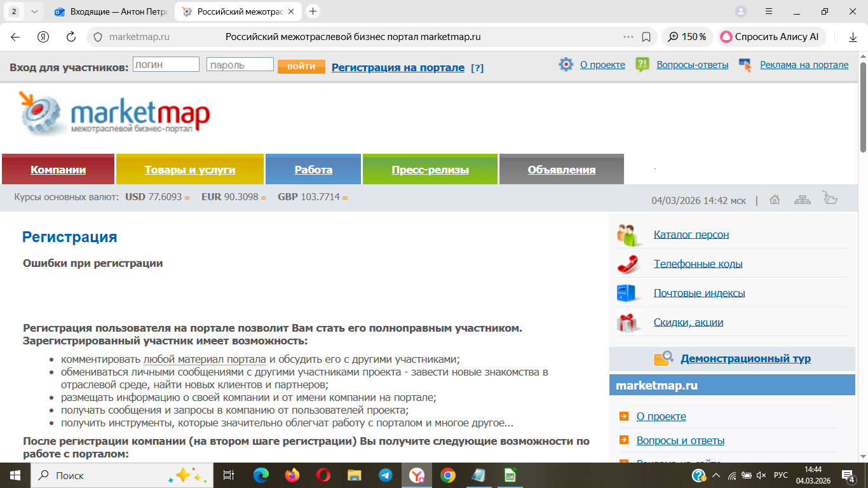The width and height of the screenshot is (868, 488).
Task: Open the Windows notification center icon
Action: [x=848, y=475]
